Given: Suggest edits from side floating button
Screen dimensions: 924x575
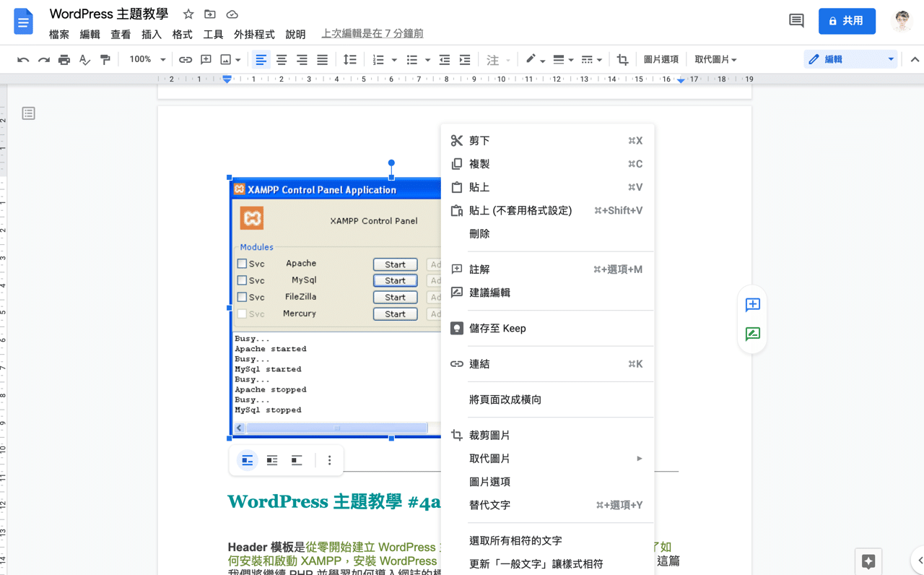Looking at the screenshot, I should click(752, 334).
